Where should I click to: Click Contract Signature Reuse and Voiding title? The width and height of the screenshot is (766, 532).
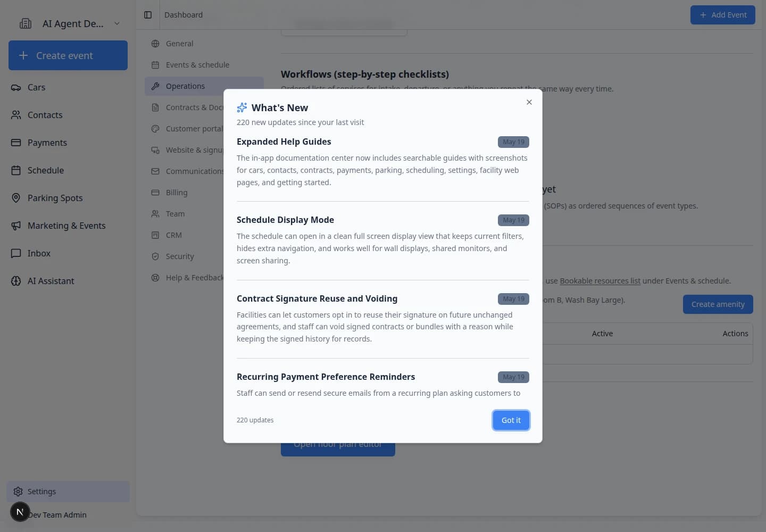317,298
